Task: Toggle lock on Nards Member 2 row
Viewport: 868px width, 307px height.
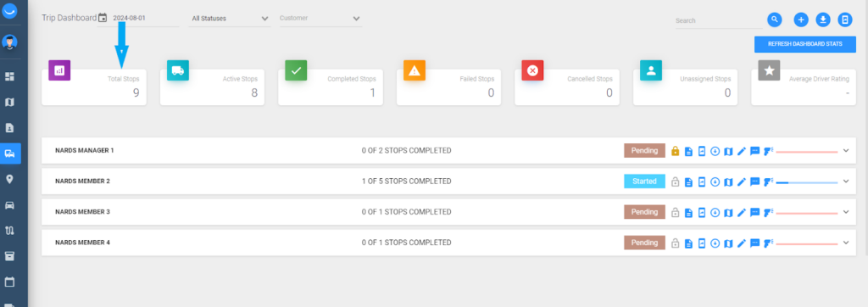Action: tap(675, 181)
